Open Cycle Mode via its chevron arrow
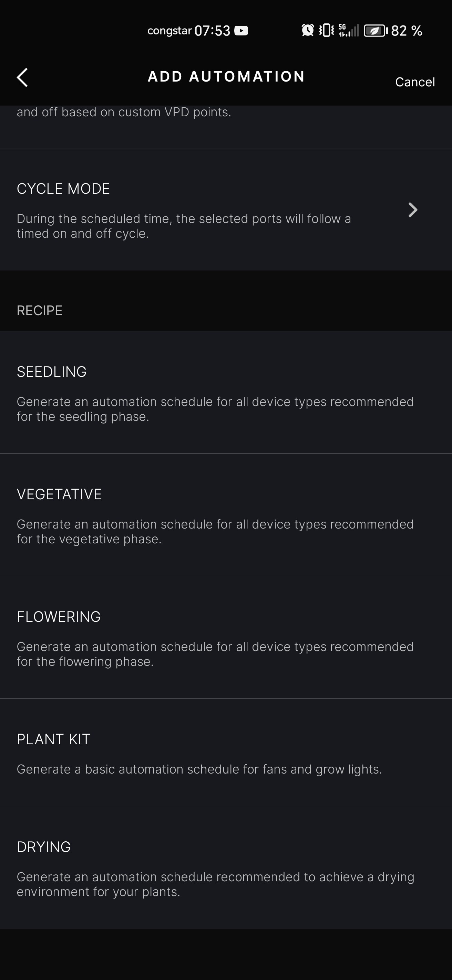Viewport: 452px width, 980px height. point(413,210)
